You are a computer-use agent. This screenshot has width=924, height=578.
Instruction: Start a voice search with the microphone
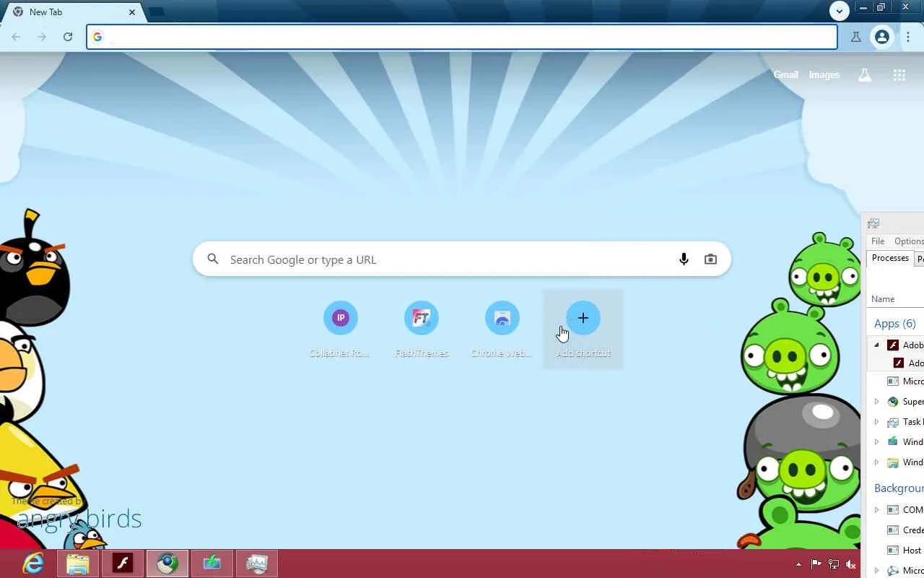coord(684,259)
